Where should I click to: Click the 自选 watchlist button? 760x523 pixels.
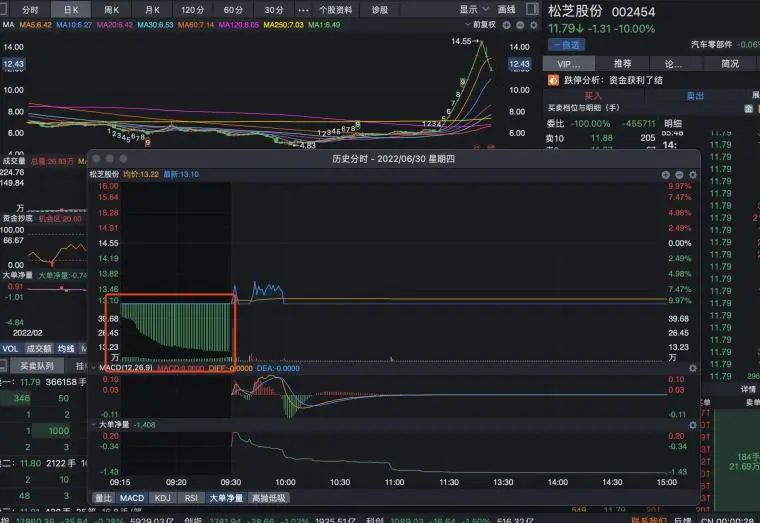(567, 45)
